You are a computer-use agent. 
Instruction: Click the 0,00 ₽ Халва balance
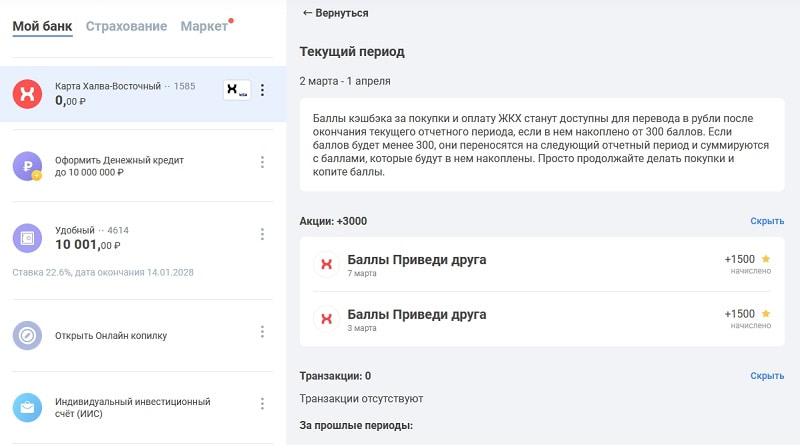coord(70,101)
